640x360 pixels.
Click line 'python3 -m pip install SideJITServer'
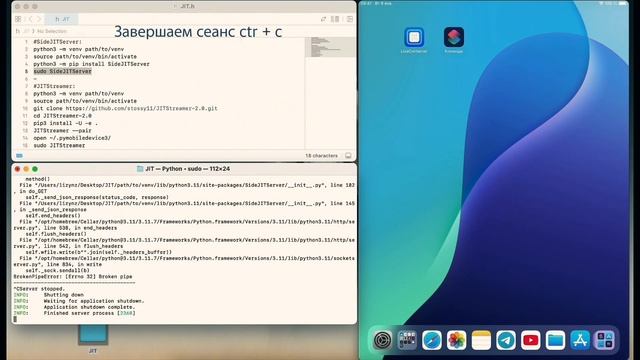pos(91,64)
